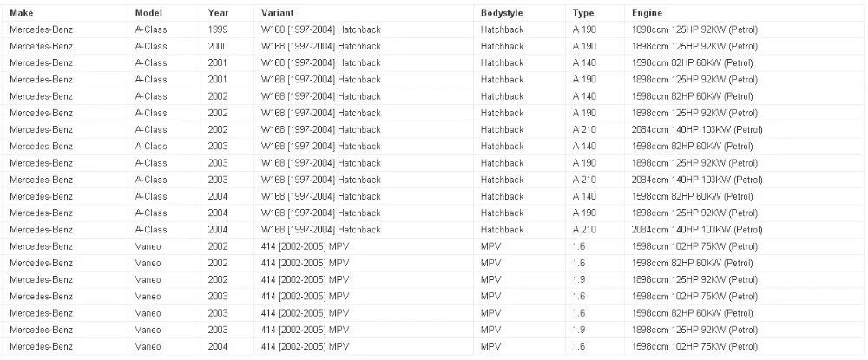This screenshot has width=868, height=360.
Task: Select the 2000 year cell
Action: click(x=218, y=46)
